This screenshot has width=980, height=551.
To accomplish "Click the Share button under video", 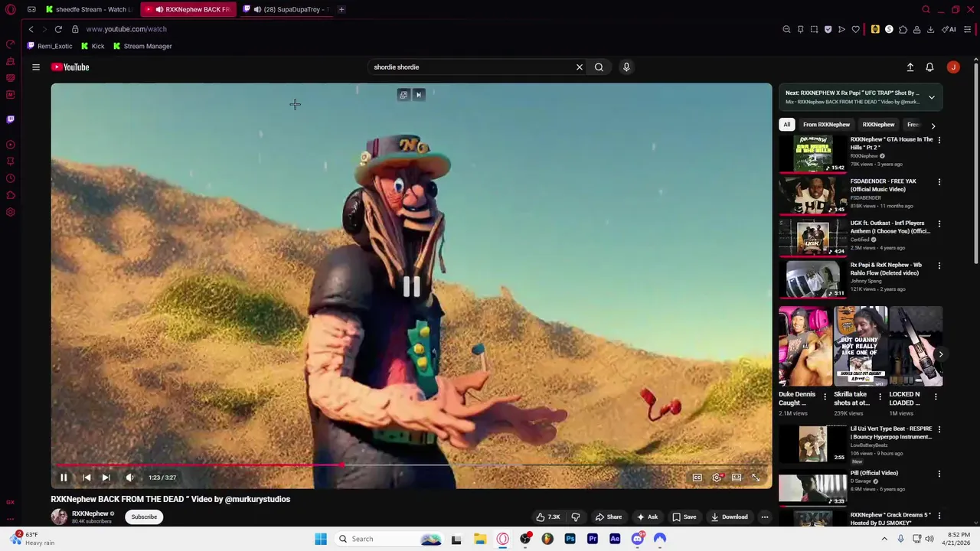I will click(609, 517).
